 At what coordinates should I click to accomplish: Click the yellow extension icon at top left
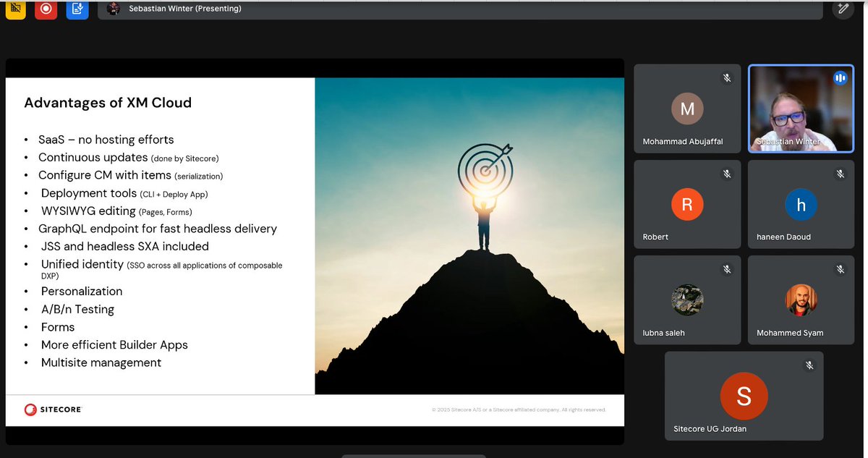[x=14, y=9]
